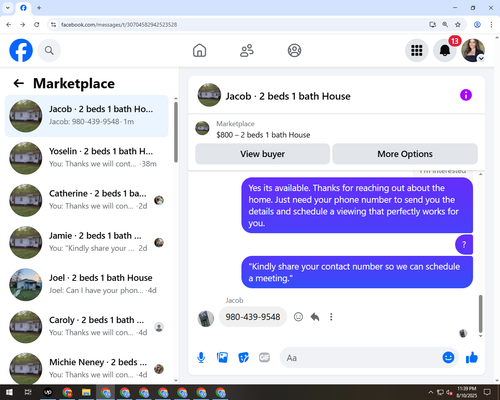Open File Explorer from taskbar
Screen dimensions: 500x400
(x=86, y=392)
